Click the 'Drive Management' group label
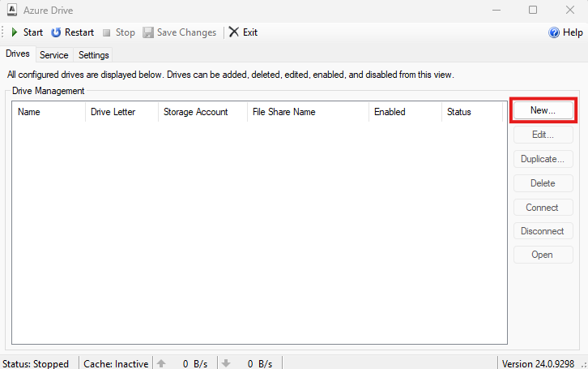This screenshot has width=588, height=369. click(49, 91)
